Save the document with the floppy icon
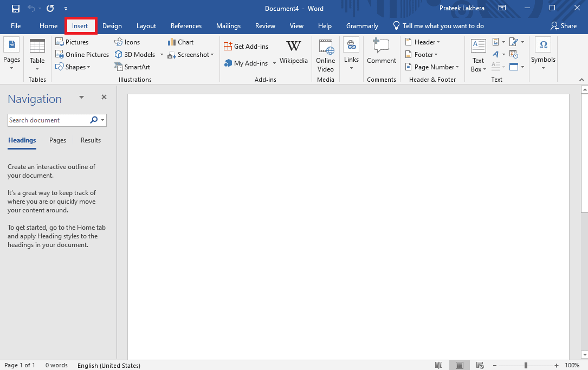This screenshot has width=588, height=370. point(15,8)
